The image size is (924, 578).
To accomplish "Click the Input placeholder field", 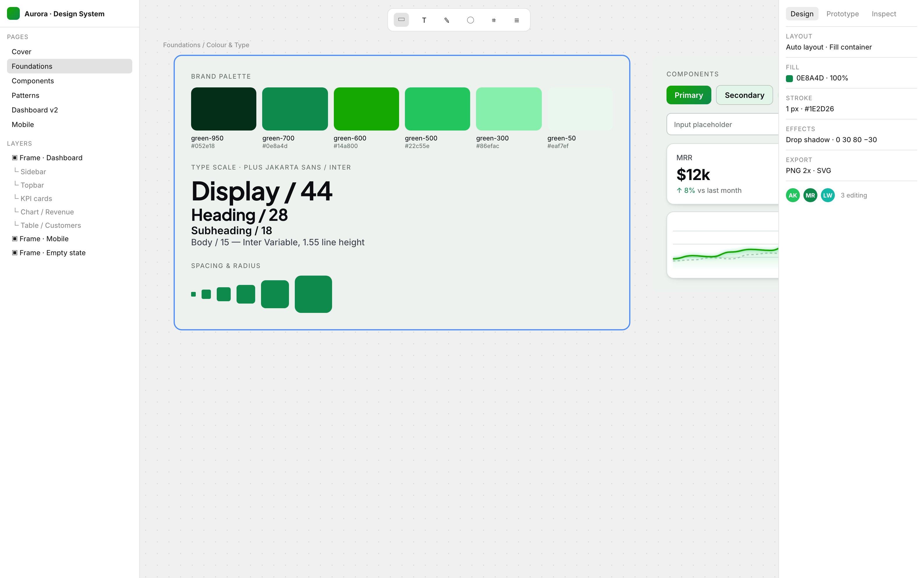I will click(723, 124).
